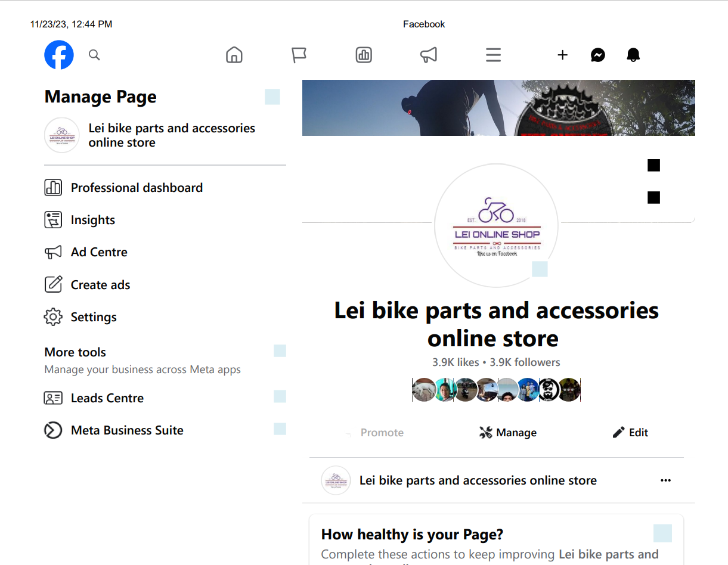This screenshot has height=565, width=728.
Task: Open the bar-chart dashboard icon in top bar
Action: coord(364,55)
